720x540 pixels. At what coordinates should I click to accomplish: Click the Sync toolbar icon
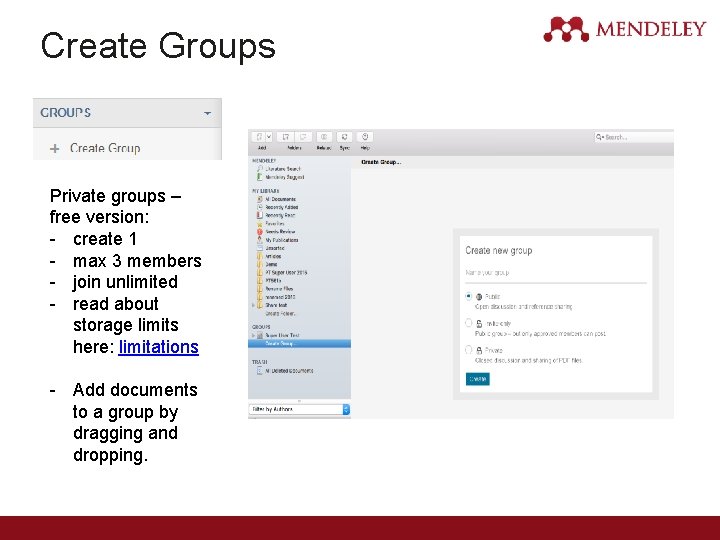pos(344,137)
